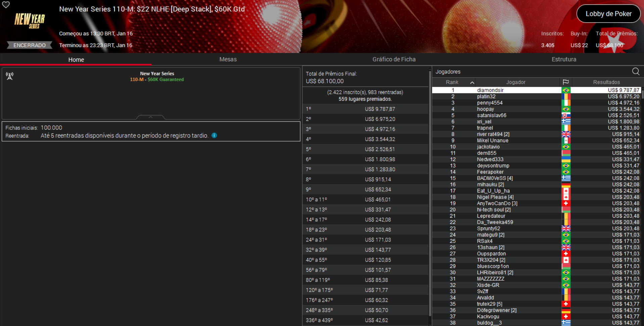Click the Brazil flag beside diamondsir

(566, 90)
